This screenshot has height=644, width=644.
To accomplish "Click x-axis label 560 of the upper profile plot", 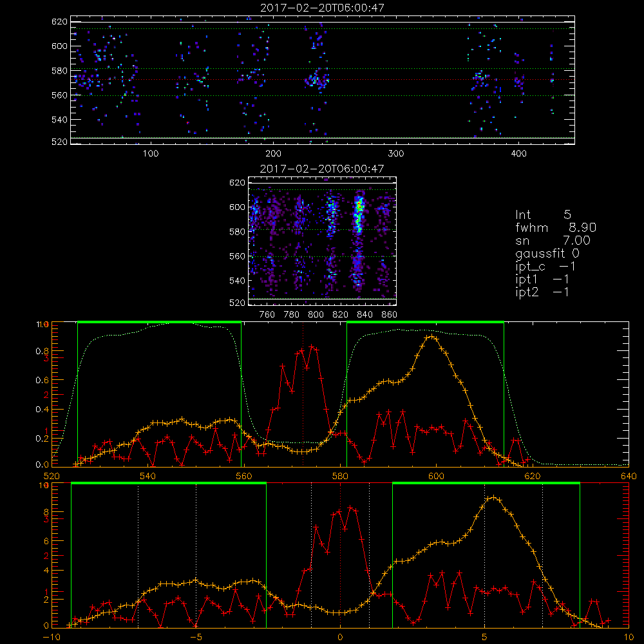I will [x=244, y=477].
